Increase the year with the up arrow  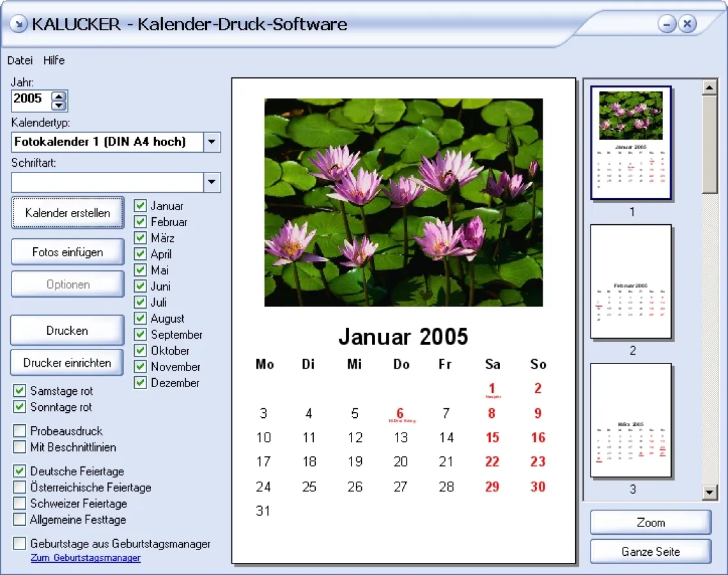59,96
